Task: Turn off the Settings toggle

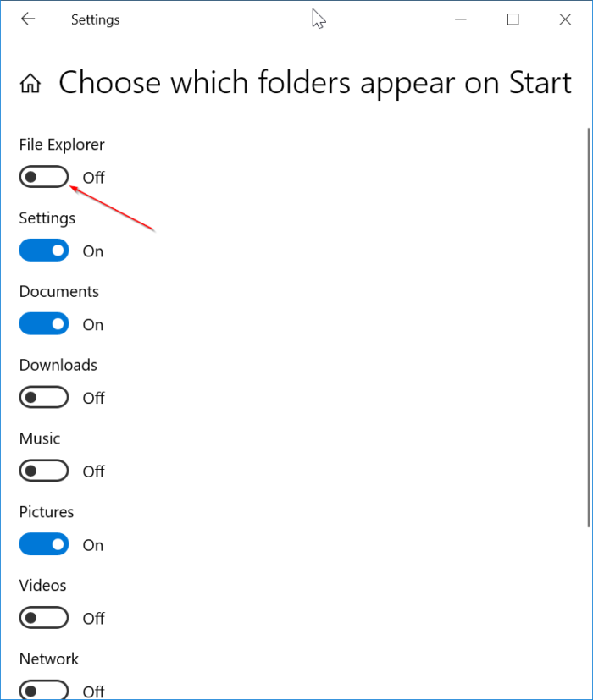Action: click(x=43, y=250)
